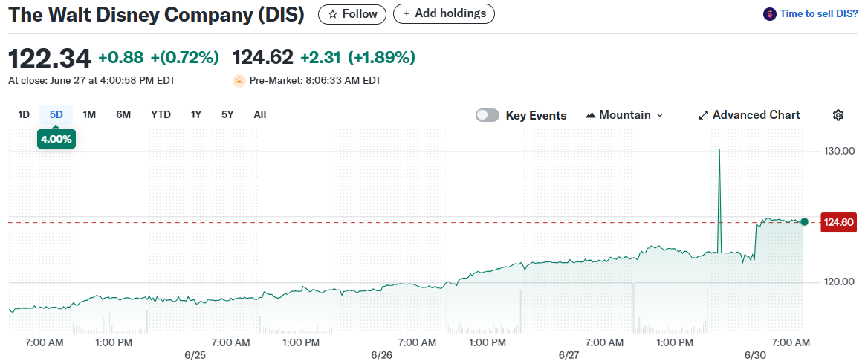The image size is (868, 361).
Task: Select the 1D time range tab
Action: click(24, 115)
